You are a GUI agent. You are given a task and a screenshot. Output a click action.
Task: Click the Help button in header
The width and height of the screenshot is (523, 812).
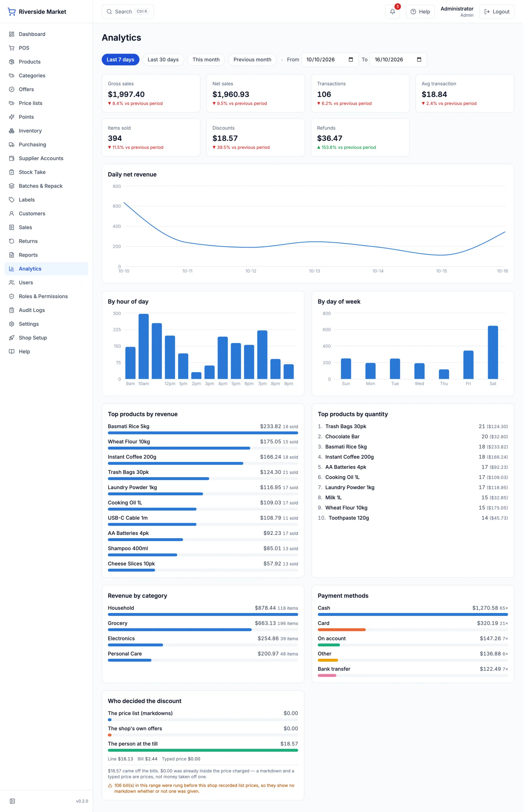(420, 11)
